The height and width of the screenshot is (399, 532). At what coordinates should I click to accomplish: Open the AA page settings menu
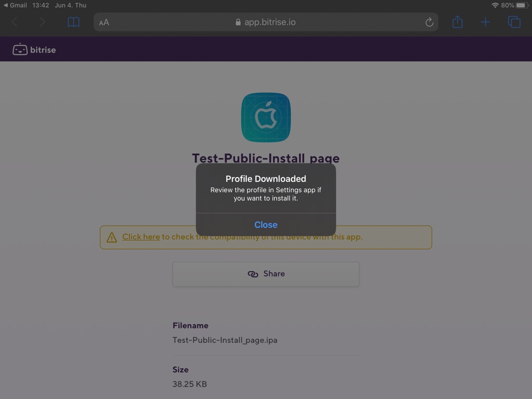(103, 22)
